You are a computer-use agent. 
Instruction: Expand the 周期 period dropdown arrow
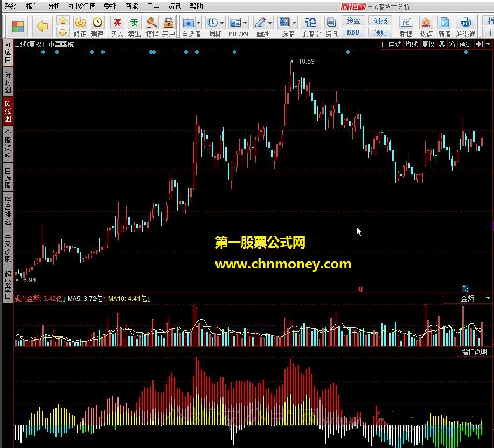pyautogui.click(x=222, y=23)
